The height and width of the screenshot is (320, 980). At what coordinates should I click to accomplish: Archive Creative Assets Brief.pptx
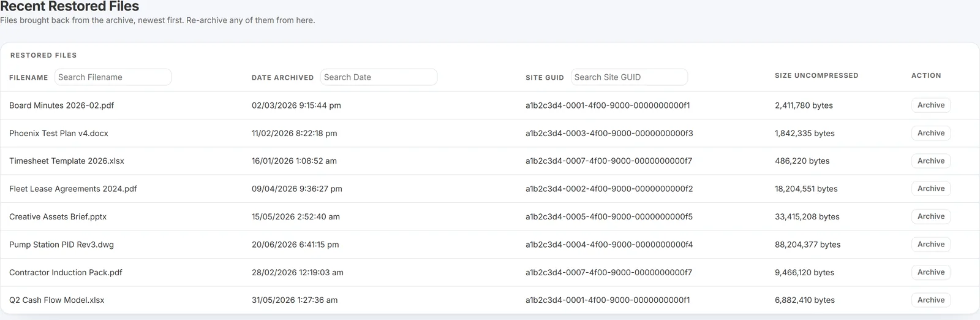click(931, 216)
